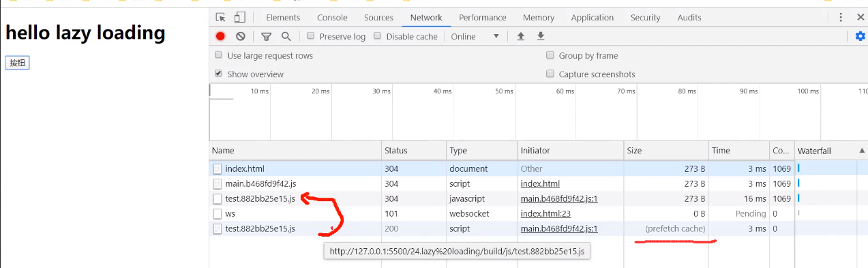
Task: Open the network search magnifier
Action: (286, 37)
